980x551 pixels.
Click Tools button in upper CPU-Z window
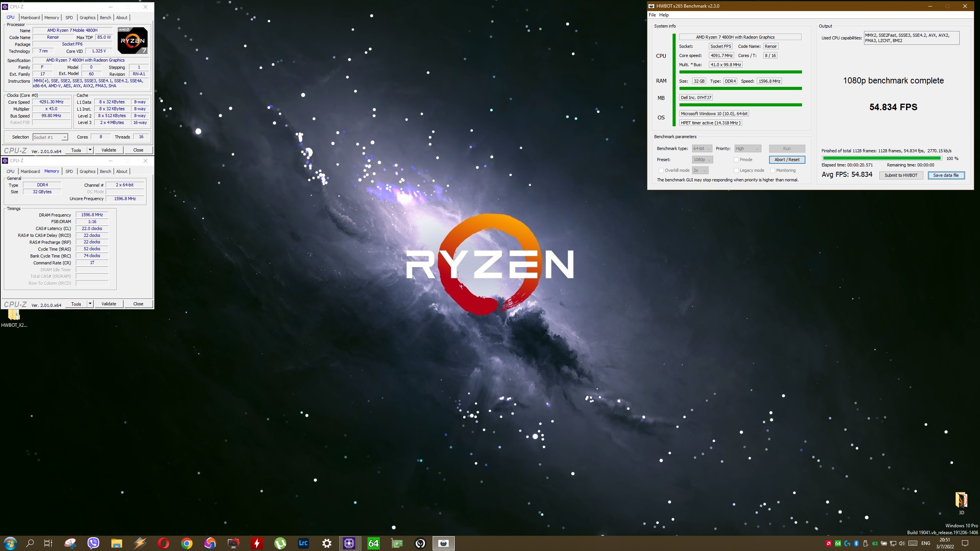tap(76, 150)
